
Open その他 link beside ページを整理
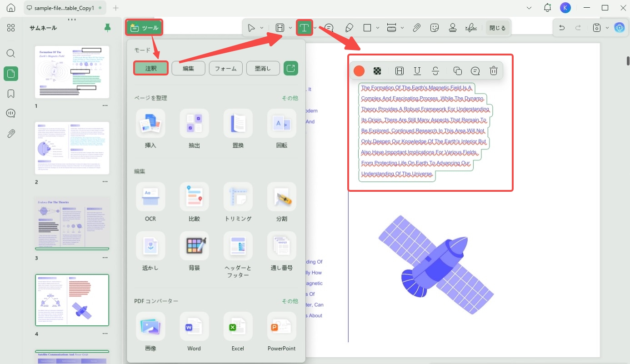pyautogui.click(x=290, y=98)
